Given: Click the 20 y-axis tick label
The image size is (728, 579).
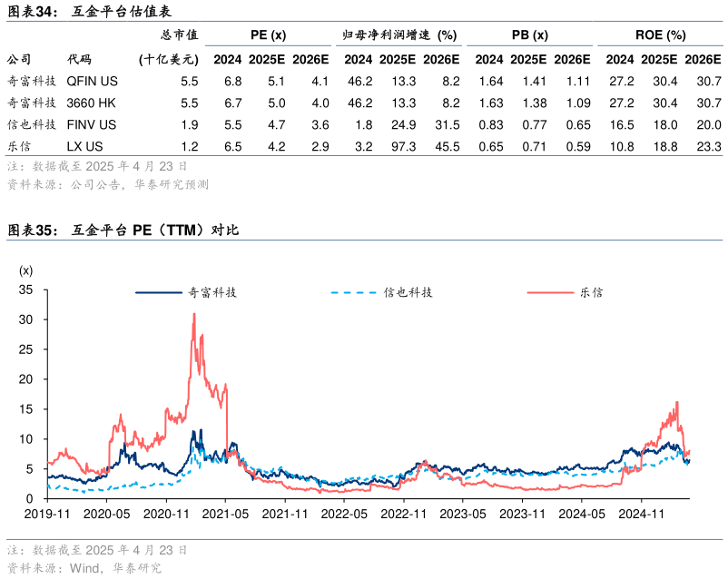Looking at the screenshot, I should click(x=26, y=379).
